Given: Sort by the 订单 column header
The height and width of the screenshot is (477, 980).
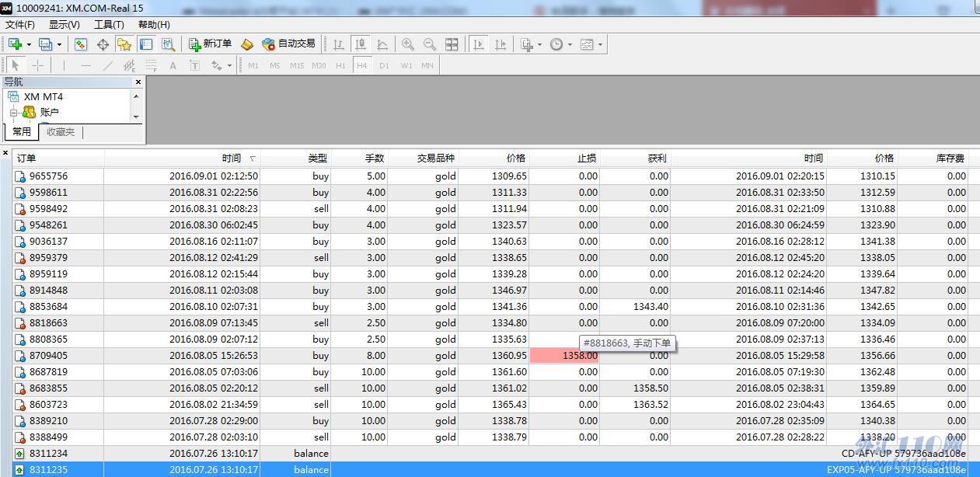Looking at the screenshot, I should click(x=58, y=158).
